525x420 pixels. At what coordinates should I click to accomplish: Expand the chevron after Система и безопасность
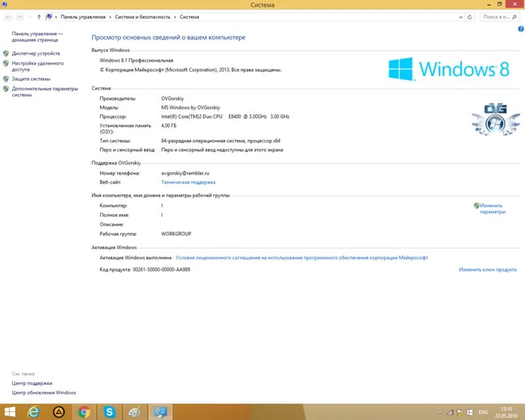click(175, 17)
